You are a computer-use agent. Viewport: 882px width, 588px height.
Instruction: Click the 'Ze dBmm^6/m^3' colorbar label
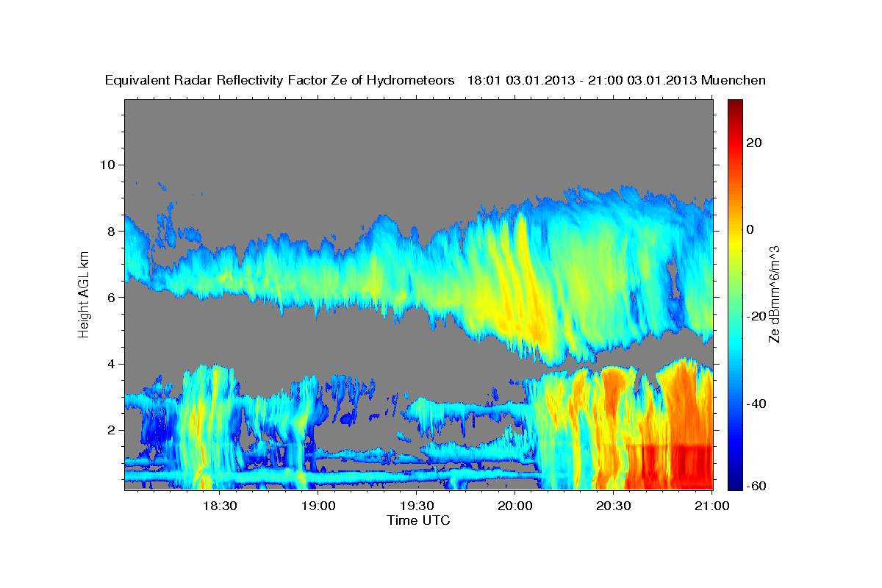tap(774, 295)
